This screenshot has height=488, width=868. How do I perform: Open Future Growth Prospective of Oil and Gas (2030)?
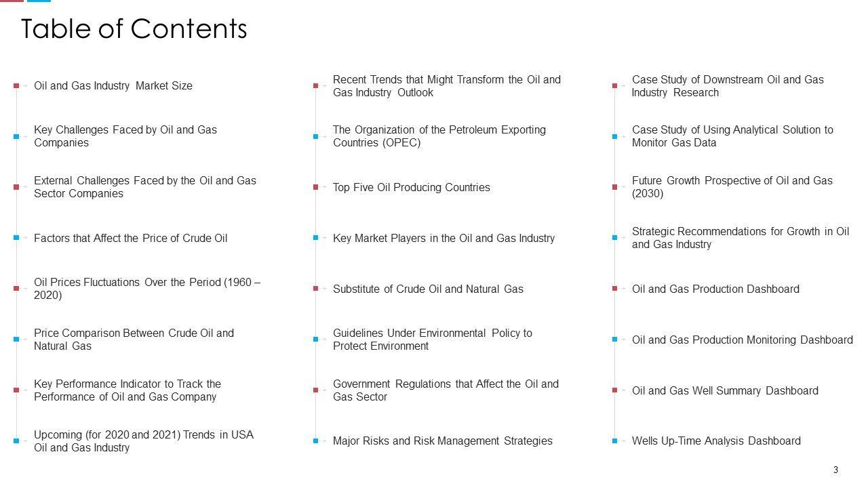click(x=732, y=187)
